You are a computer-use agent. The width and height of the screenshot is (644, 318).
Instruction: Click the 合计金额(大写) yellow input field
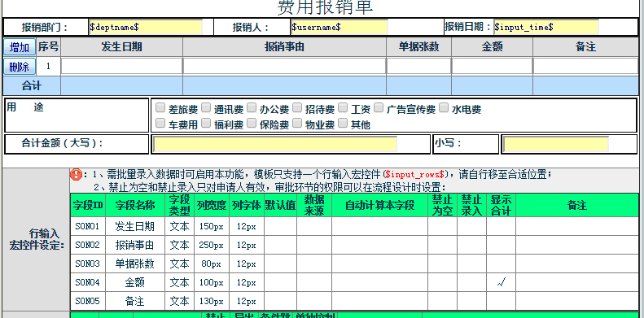point(275,145)
